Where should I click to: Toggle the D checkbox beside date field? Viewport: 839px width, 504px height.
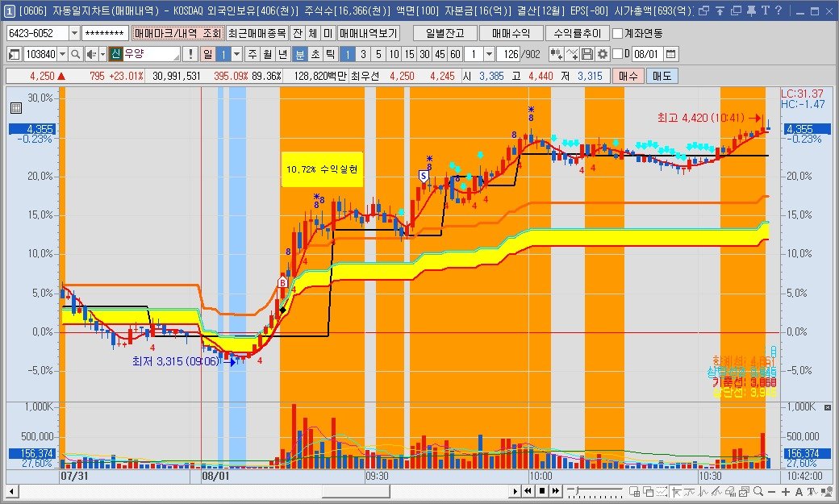click(617, 54)
